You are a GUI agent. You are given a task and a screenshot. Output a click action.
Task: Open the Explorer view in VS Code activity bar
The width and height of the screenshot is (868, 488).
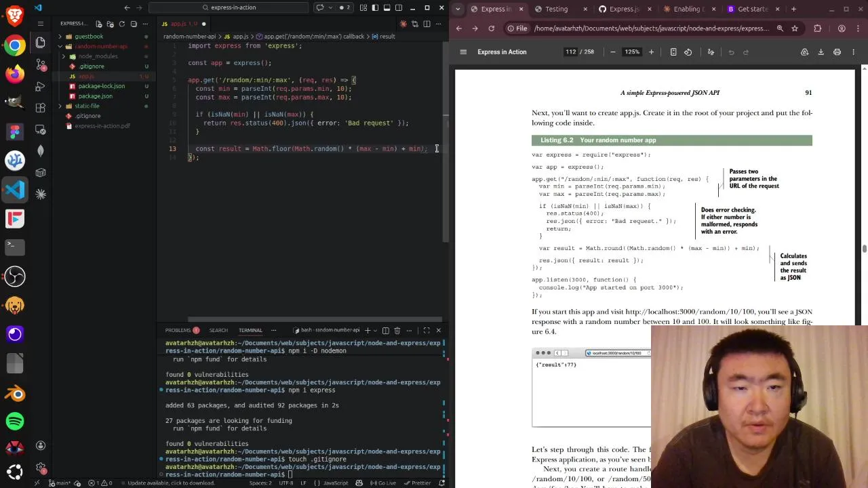(40, 43)
